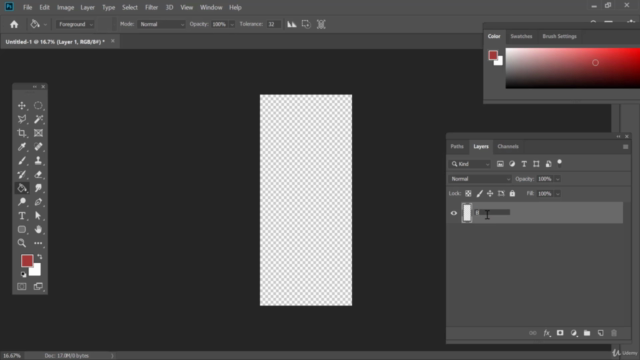Select the Magic Wand tool

click(38, 119)
